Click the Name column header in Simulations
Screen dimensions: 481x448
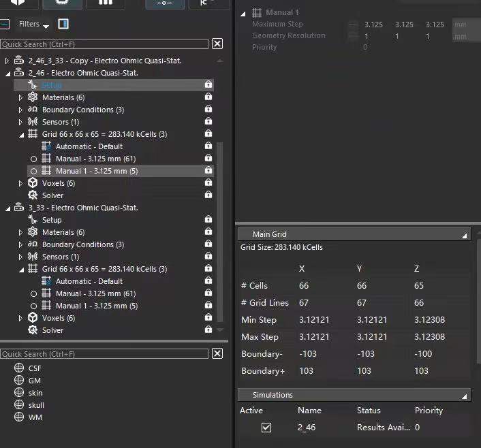pos(309,411)
